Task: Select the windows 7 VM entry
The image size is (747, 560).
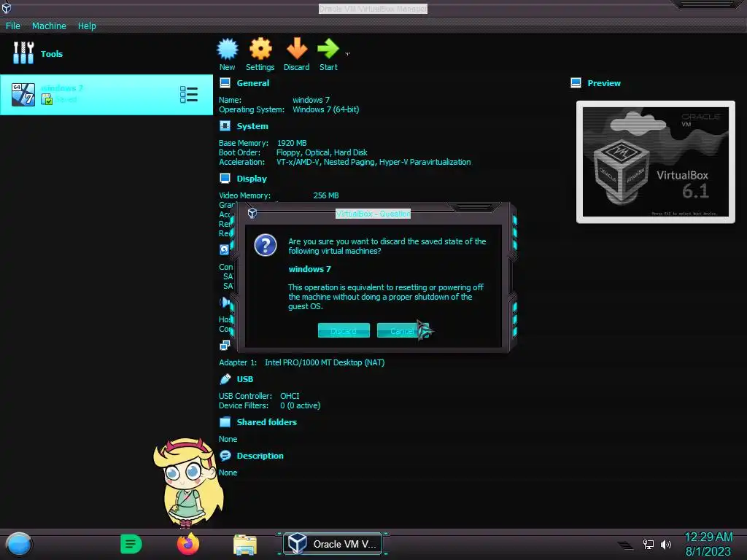Action: pos(107,94)
